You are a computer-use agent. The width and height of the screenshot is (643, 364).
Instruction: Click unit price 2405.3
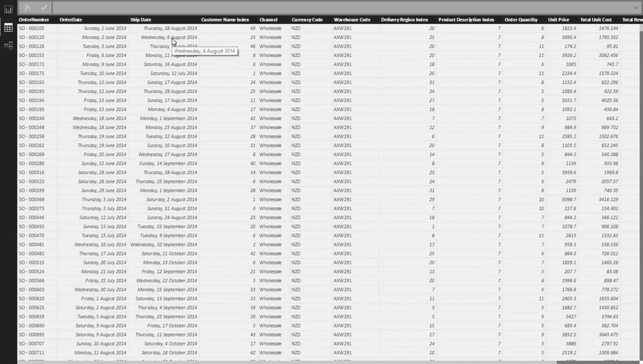569,299
